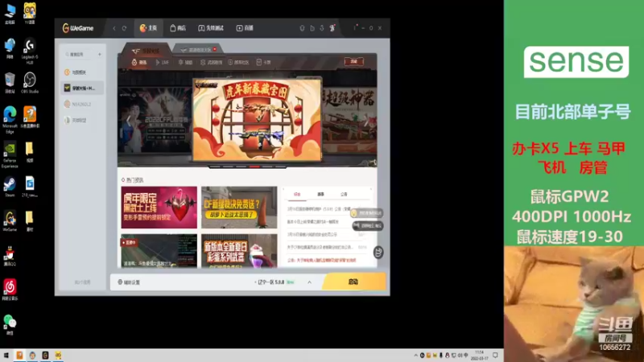Click the WeGame logo
The image size is (644, 362).
pyautogui.click(x=78, y=28)
